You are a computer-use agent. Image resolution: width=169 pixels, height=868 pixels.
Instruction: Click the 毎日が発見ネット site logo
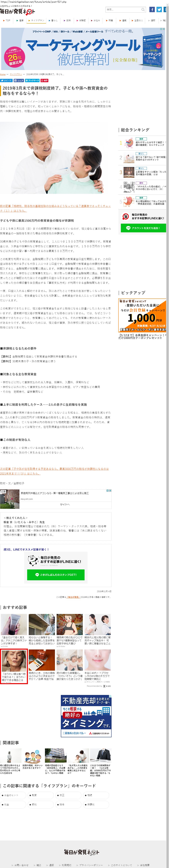point(18,12)
